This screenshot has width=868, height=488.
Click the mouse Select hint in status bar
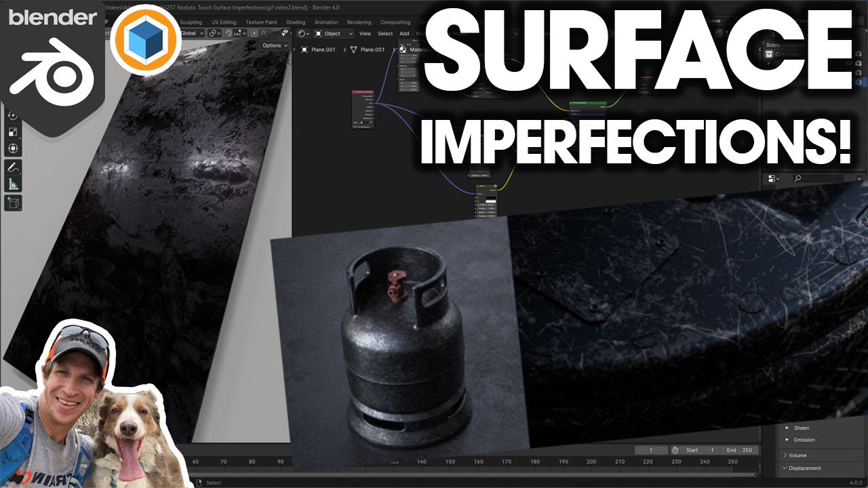(x=210, y=483)
